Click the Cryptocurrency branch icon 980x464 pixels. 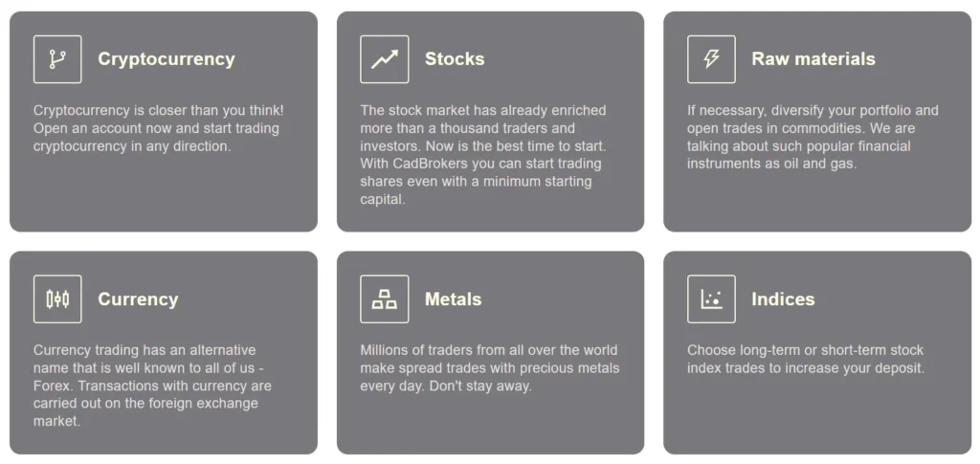(57, 59)
